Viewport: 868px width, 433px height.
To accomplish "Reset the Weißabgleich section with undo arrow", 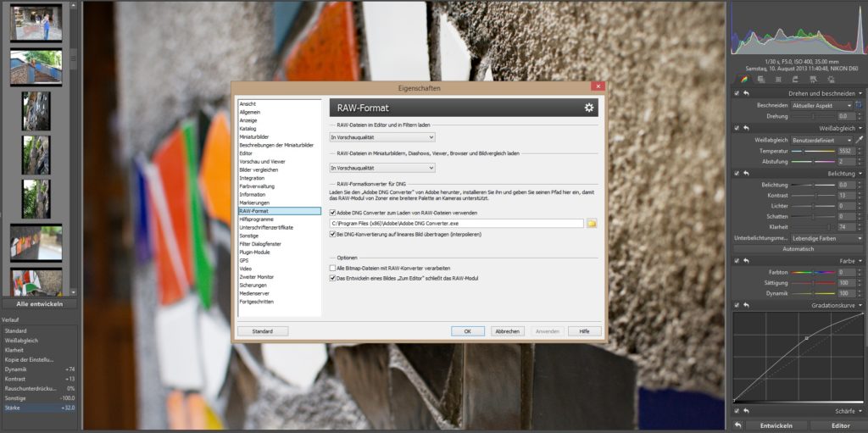I will pos(746,128).
